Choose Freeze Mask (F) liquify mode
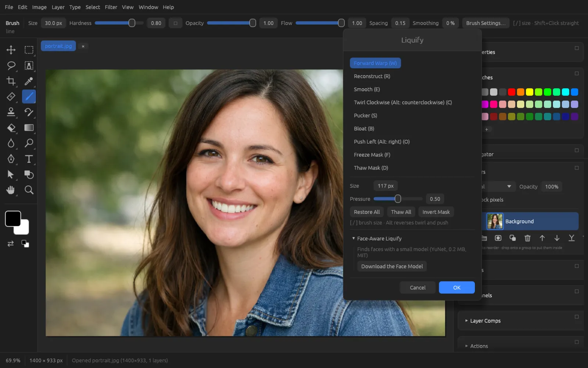This screenshot has width=588, height=368. click(372, 155)
